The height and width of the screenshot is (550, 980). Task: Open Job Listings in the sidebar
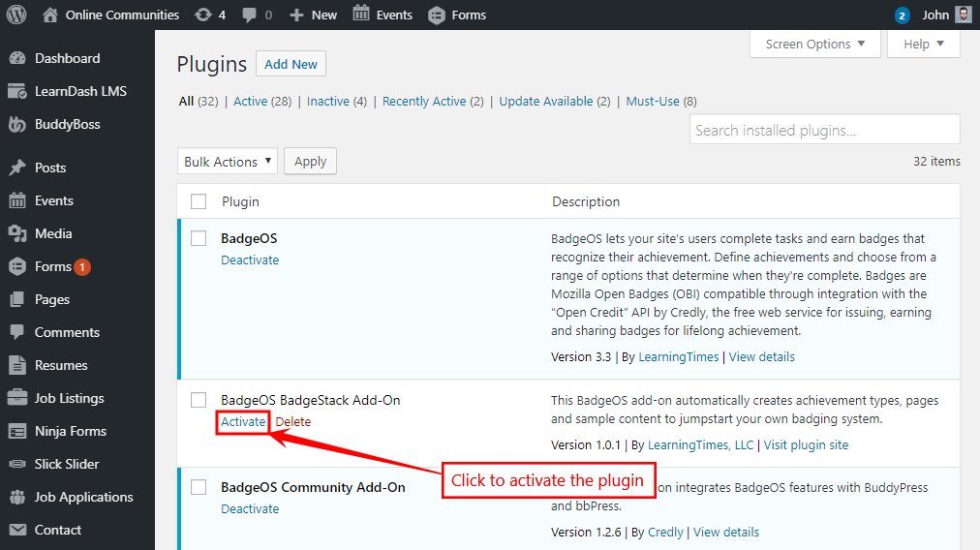[x=69, y=398]
